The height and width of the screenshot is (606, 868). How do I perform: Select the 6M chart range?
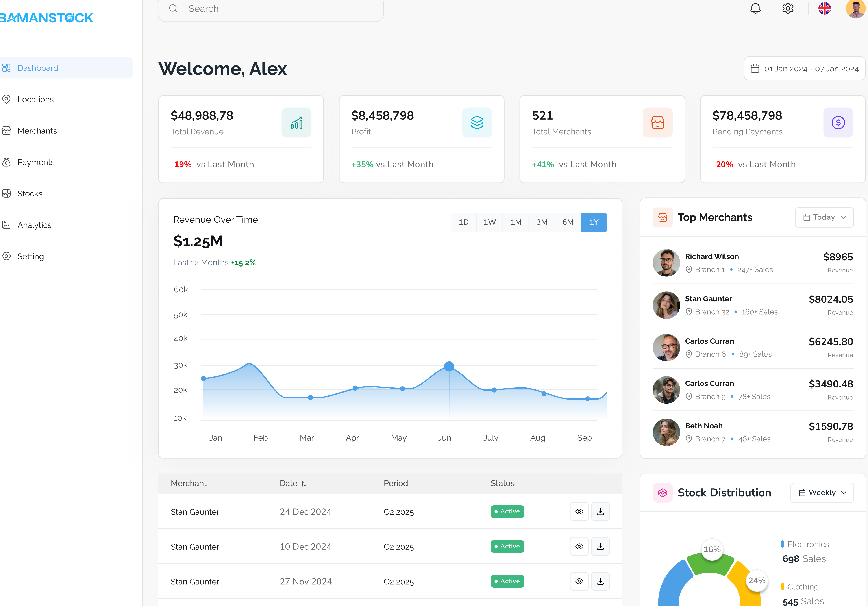pyautogui.click(x=568, y=222)
